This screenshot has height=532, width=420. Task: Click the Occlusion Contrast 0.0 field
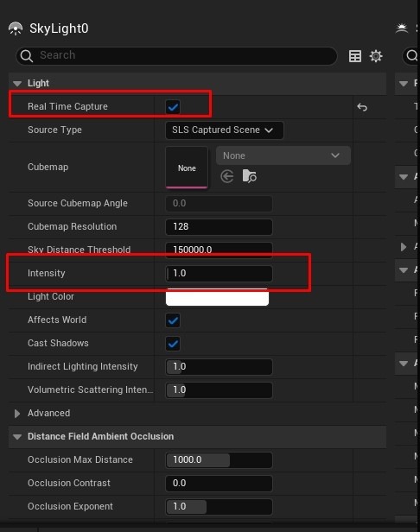pos(219,484)
